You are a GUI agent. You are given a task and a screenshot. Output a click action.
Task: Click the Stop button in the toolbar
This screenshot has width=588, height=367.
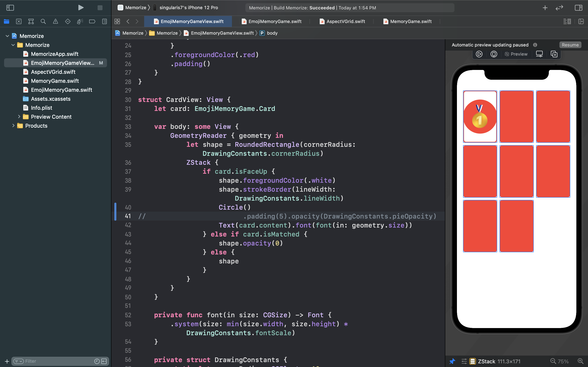pos(100,8)
